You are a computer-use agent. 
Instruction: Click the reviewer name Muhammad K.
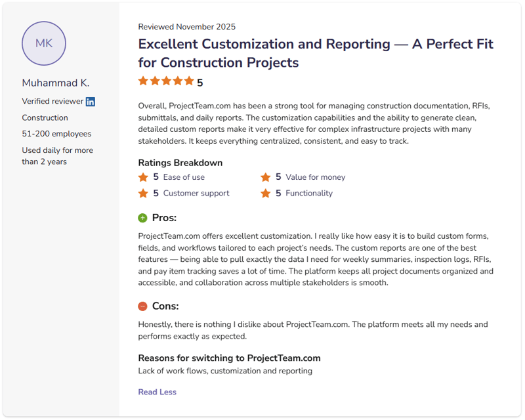pyautogui.click(x=56, y=83)
